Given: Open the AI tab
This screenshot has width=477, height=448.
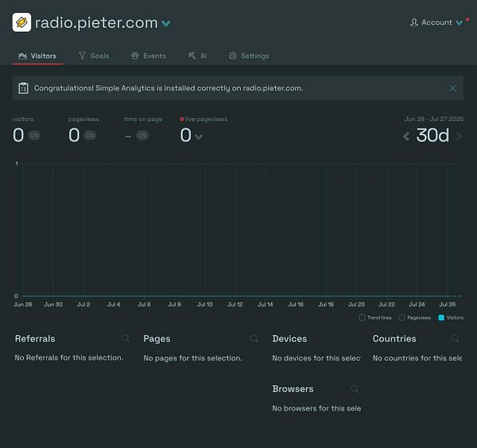Looking at the screenshot, I should pos(197,56).
